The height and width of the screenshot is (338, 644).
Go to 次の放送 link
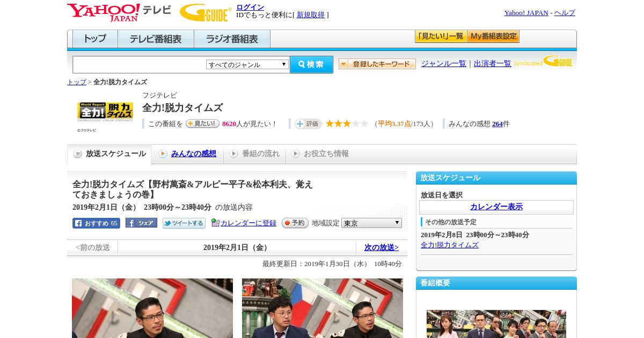coord(382,248)
